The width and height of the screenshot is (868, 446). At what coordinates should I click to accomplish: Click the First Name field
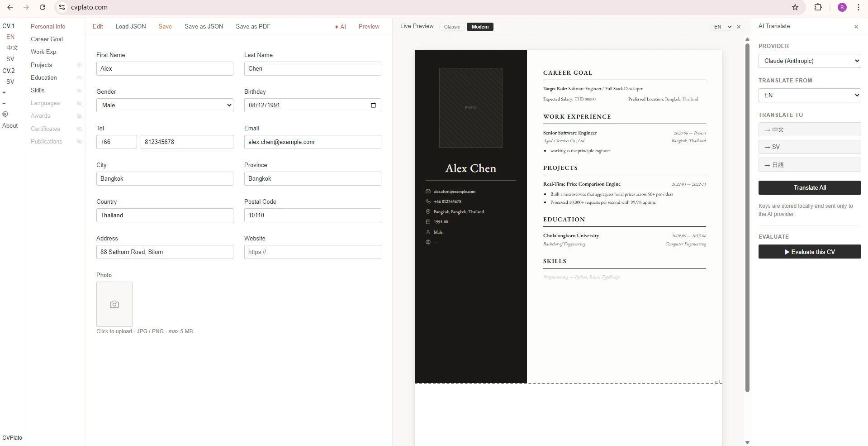(165, 68)
